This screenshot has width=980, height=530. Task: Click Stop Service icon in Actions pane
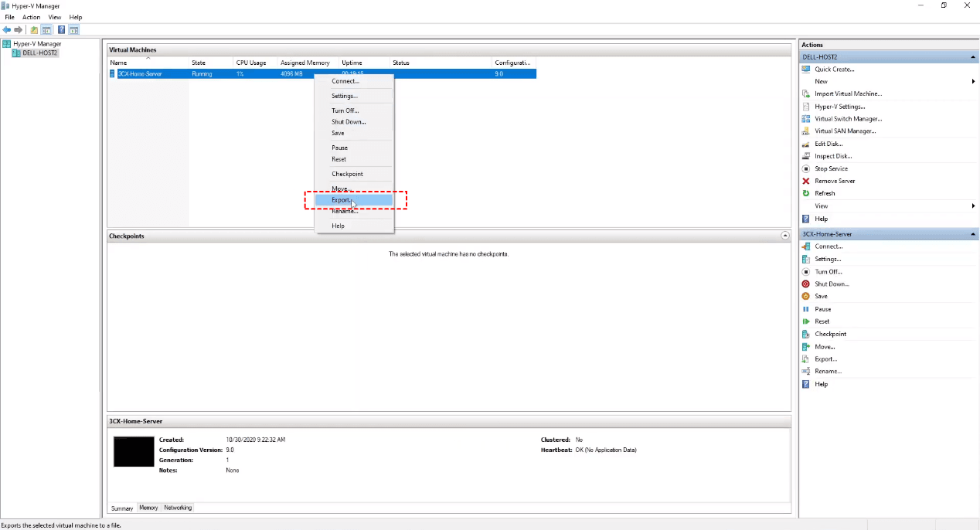(x=806, y=168)
